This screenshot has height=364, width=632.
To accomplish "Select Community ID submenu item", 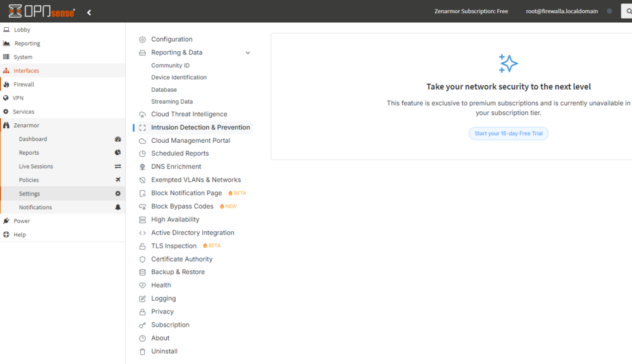I will coord(170,65).
